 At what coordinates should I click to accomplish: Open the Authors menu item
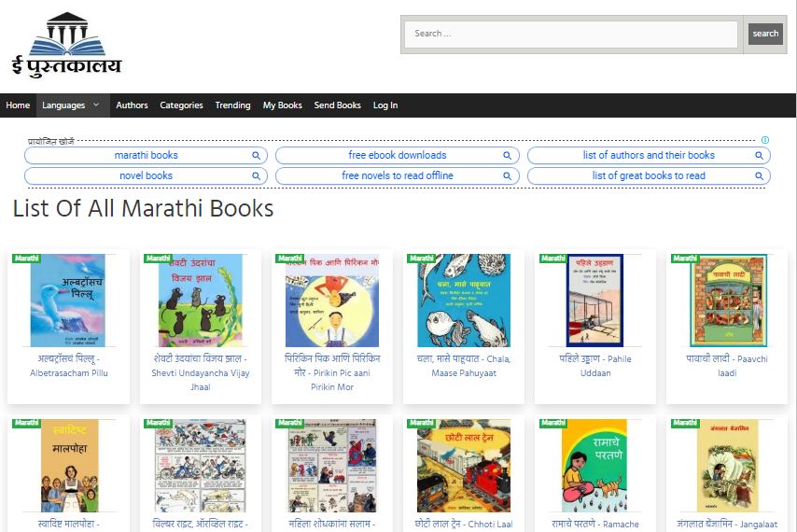click(132, 105)
